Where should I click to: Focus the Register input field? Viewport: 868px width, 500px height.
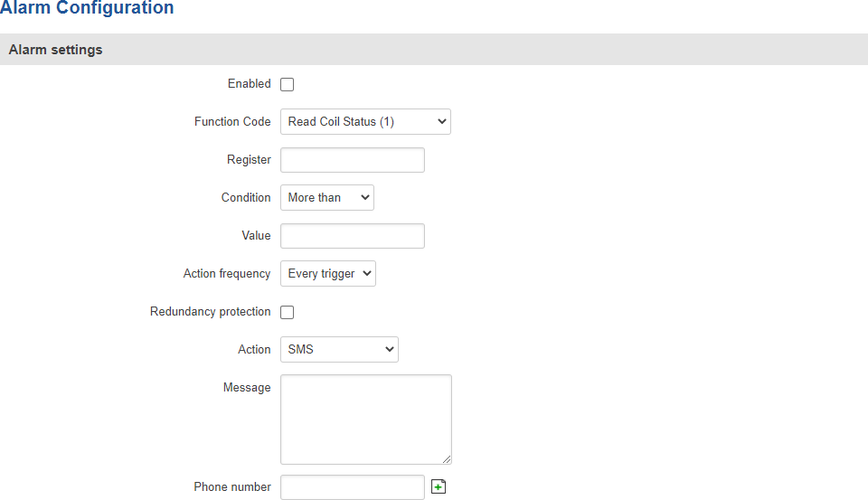352,160
